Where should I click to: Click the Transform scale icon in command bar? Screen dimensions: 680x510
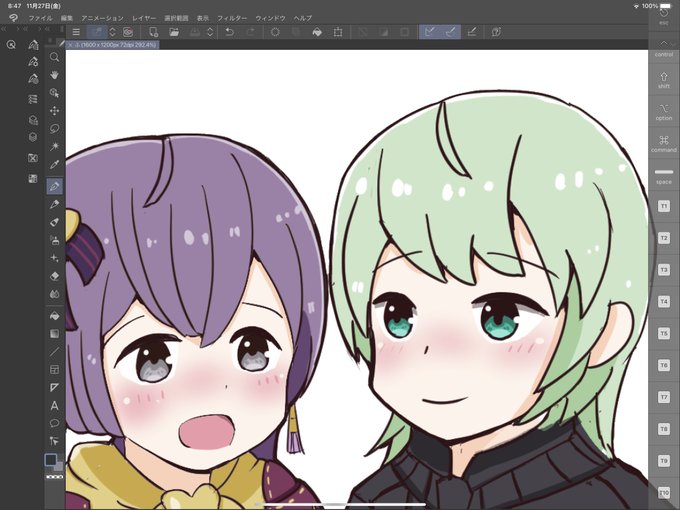tap(338, 32)
